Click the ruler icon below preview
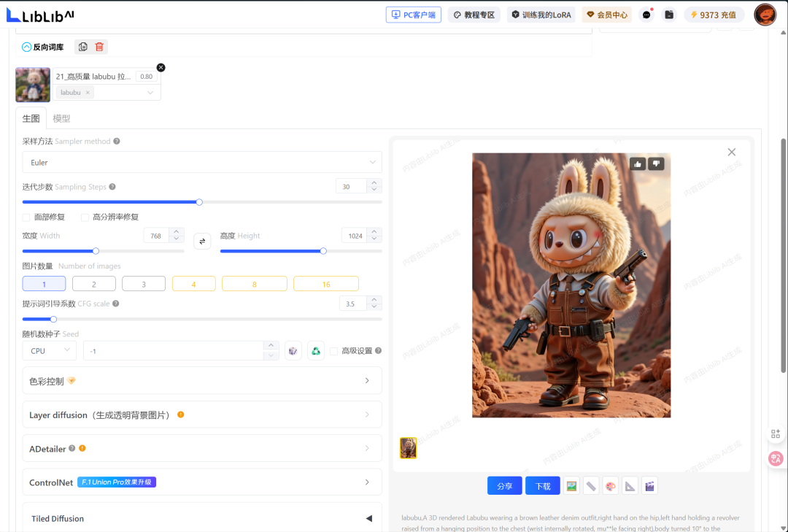Image resolution: width=788 pixels, height=532 pixels. (591, 486)
